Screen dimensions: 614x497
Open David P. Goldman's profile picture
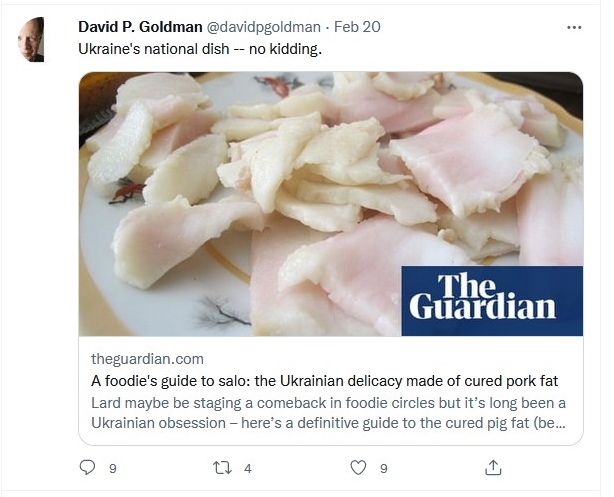(31, 40)
